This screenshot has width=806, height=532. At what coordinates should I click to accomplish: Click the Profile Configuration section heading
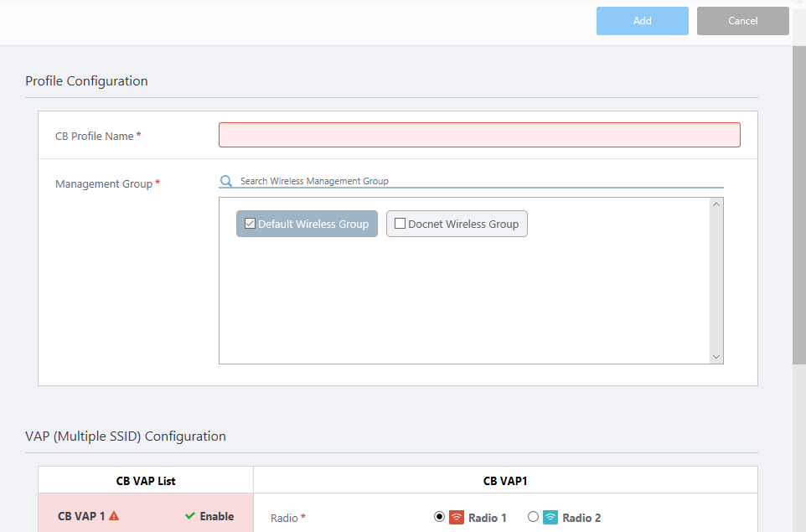86,81
